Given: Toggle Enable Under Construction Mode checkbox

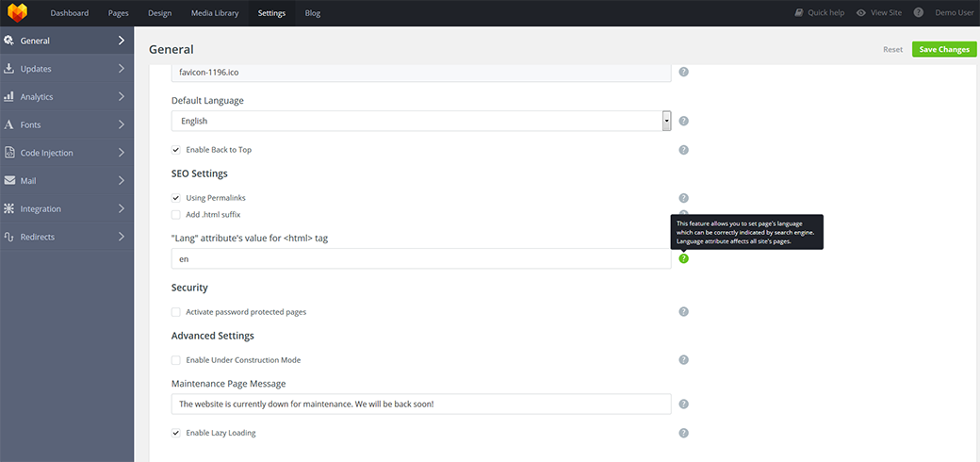Looking at the screenshot, I should click(176, 360).
